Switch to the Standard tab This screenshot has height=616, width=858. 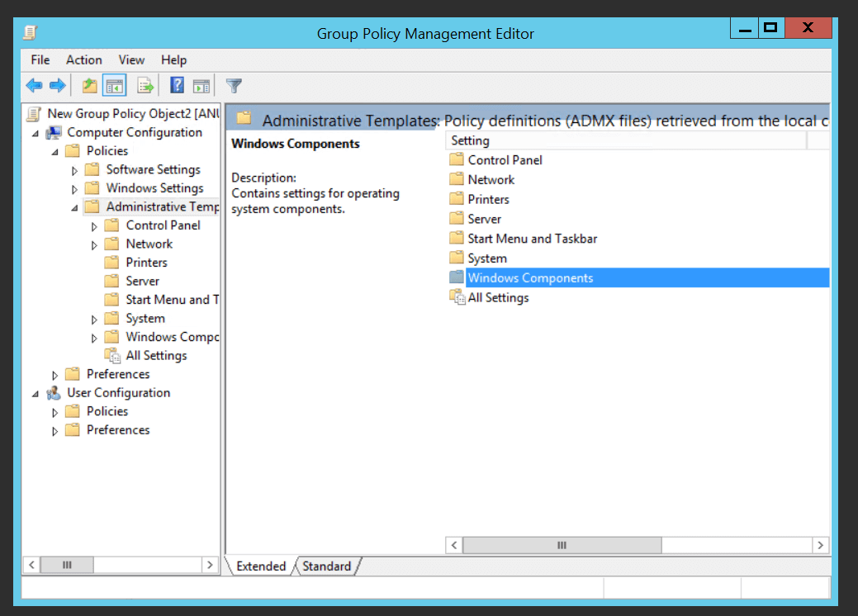coord(326,566)
